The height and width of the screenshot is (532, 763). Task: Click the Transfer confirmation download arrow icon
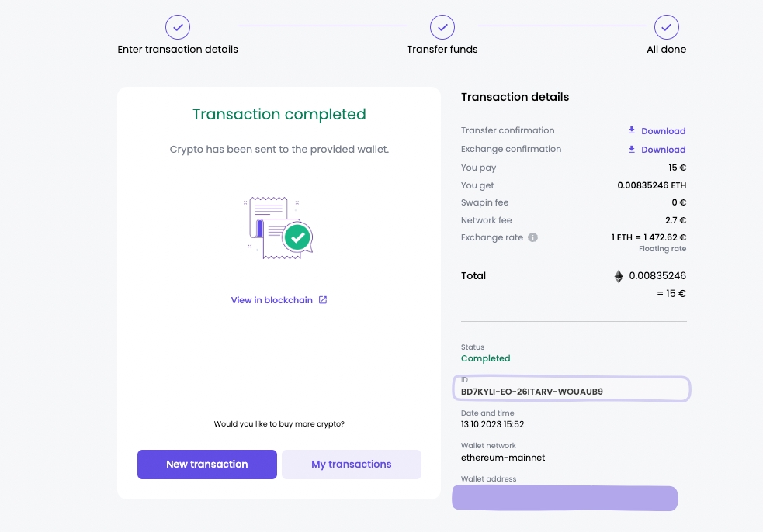pos(632,130)
